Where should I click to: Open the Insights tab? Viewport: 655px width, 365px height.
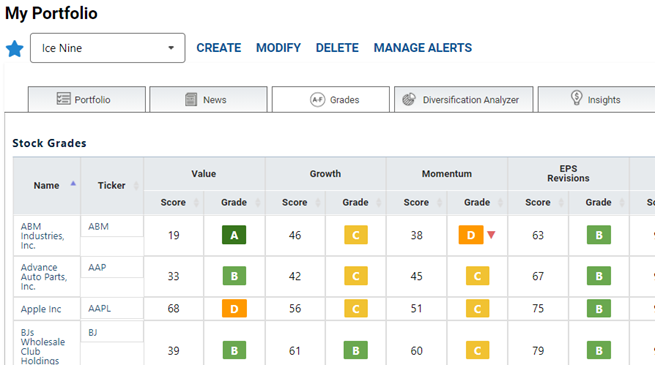point(597,99)
